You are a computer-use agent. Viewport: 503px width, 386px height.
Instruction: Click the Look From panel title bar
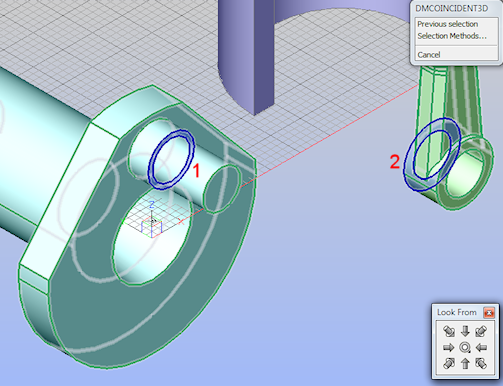[457, 312]
